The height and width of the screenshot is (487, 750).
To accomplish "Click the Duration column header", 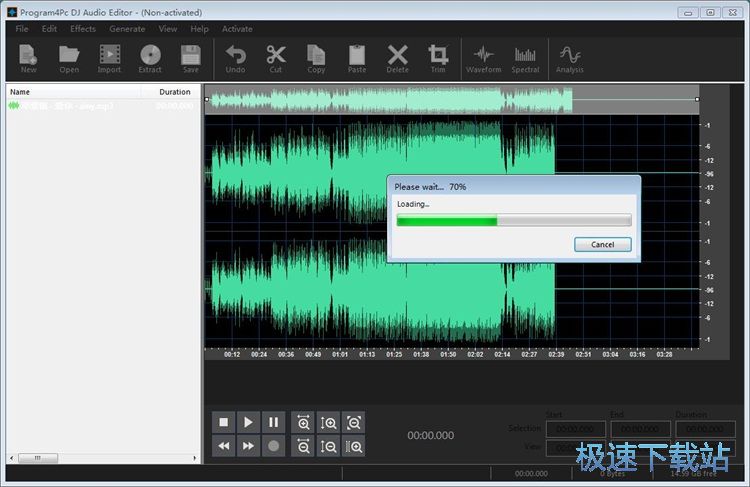I will (x=174, y=92).
